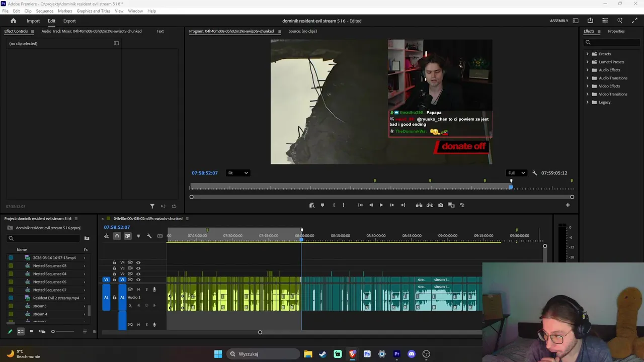Toggle the V1 track output eye
The image size is (644, 362).
(x=138, y=280)
